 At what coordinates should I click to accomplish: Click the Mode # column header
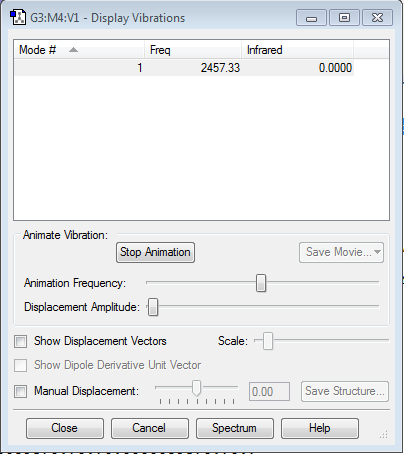click(79, 50)
